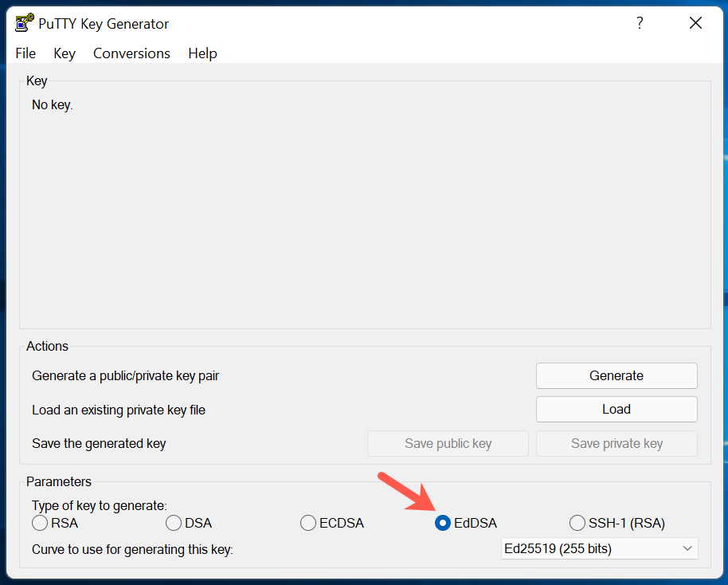Screen dimensions: 728x585
Task: Click the PuTTY key icon in the title bar
Action: tap(23, 22)
